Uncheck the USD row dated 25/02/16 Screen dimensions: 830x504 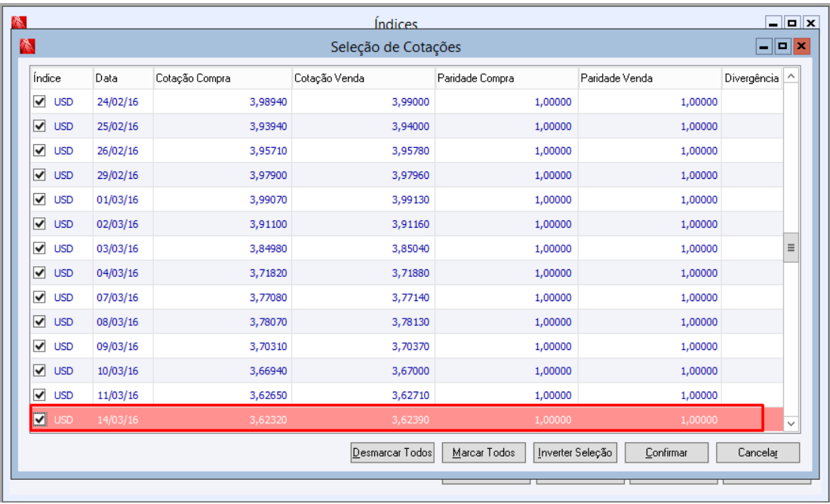pos(39,125)
